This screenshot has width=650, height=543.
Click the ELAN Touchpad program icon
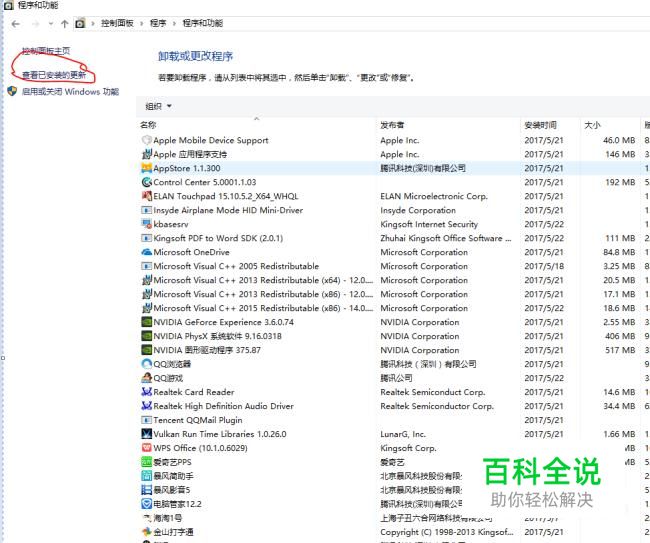146,196
